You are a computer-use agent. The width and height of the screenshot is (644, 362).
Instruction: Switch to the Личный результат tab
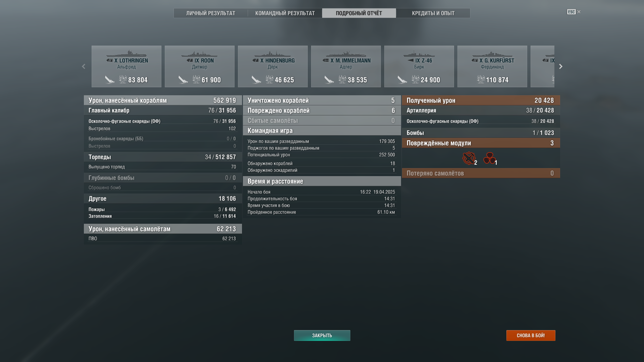[211, 13]
